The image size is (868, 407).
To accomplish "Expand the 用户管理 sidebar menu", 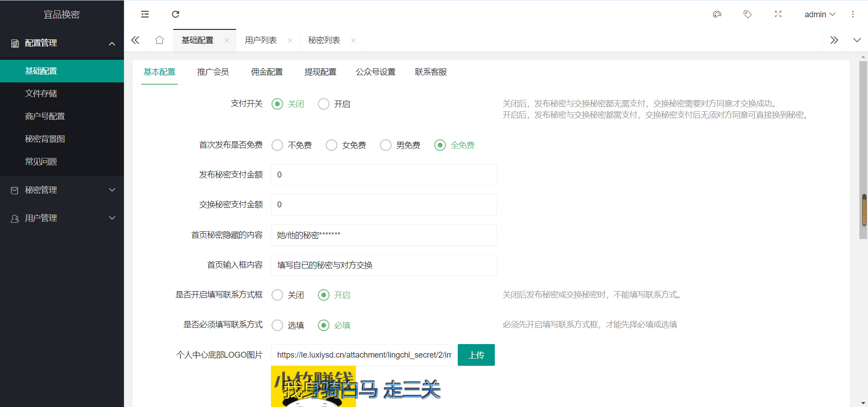I will (x=62, y=218).
